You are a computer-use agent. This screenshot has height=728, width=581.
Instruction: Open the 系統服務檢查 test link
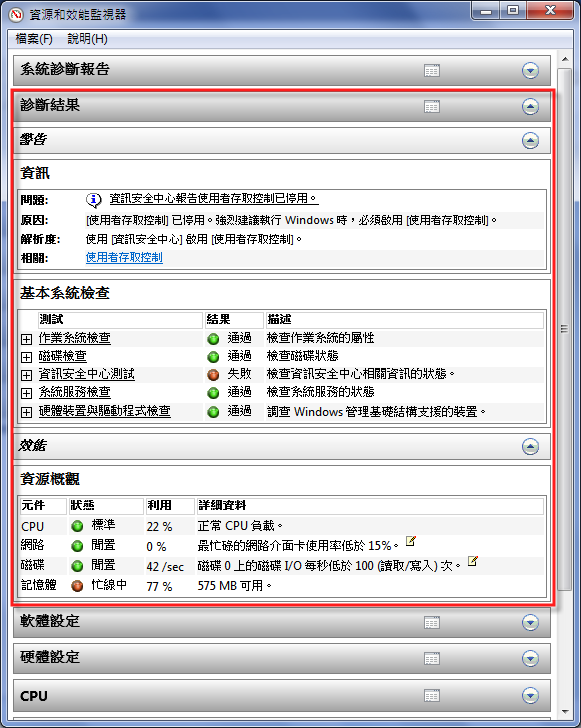click(x=74, y=392)
